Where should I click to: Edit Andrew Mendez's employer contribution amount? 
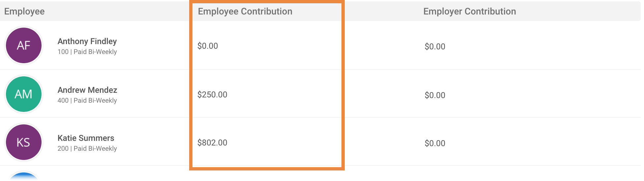(x=435, y=95)
